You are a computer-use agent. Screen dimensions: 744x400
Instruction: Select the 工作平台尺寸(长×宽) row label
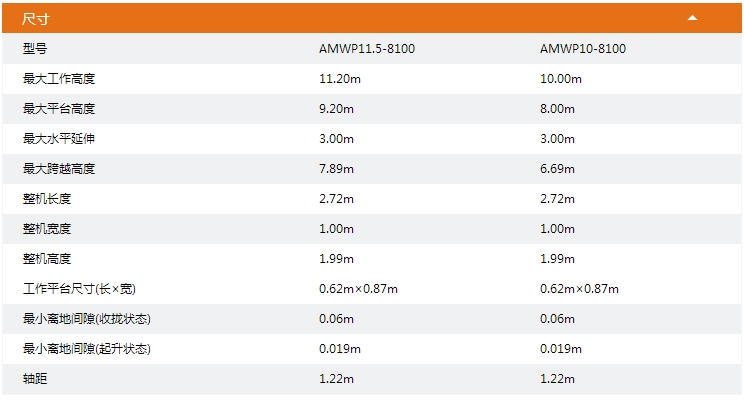pos(79,288)
